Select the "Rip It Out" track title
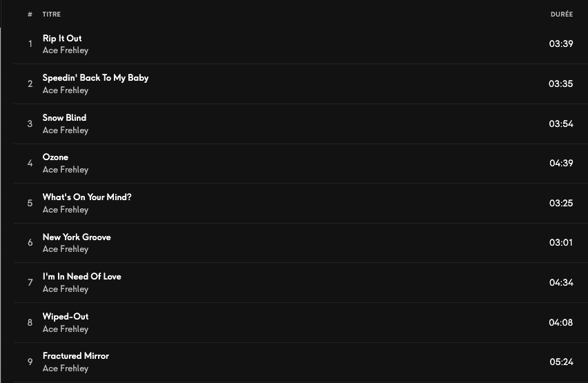 tap(62, 39)
